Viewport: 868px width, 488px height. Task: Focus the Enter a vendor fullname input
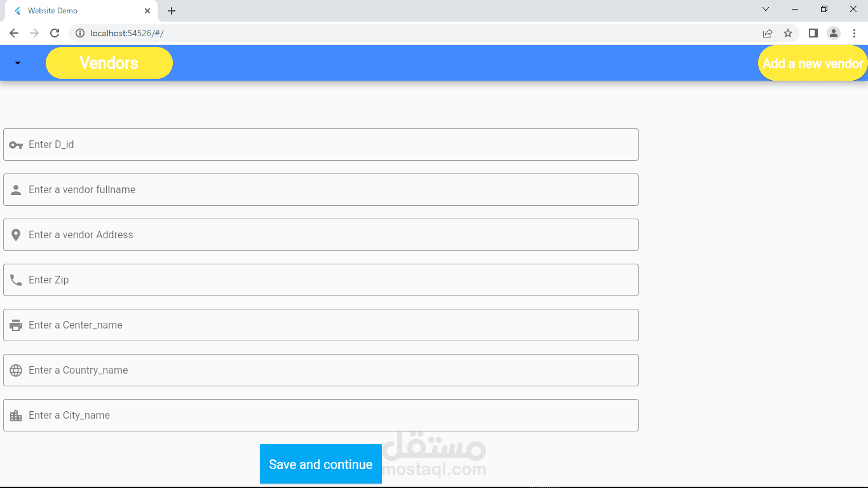click(330, 190)
